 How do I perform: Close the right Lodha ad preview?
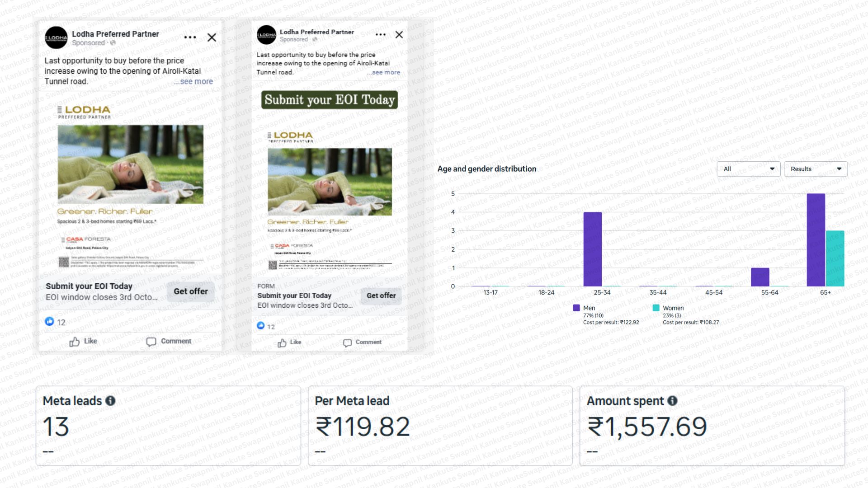399,35
